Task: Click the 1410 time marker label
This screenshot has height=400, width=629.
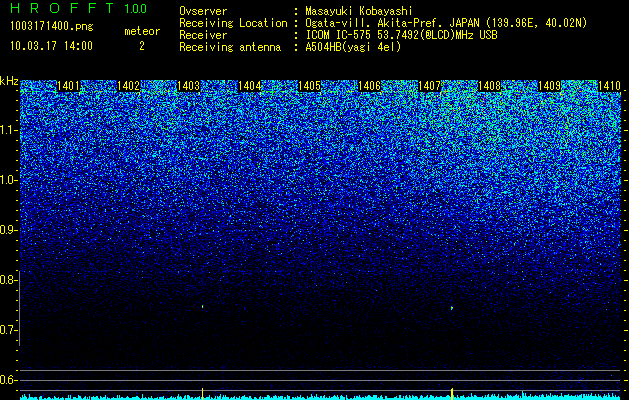Action: tap(609, 86)
